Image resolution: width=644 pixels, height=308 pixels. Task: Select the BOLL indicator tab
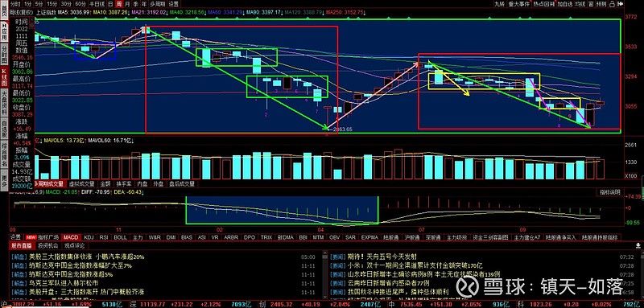[x=120, y=237]
